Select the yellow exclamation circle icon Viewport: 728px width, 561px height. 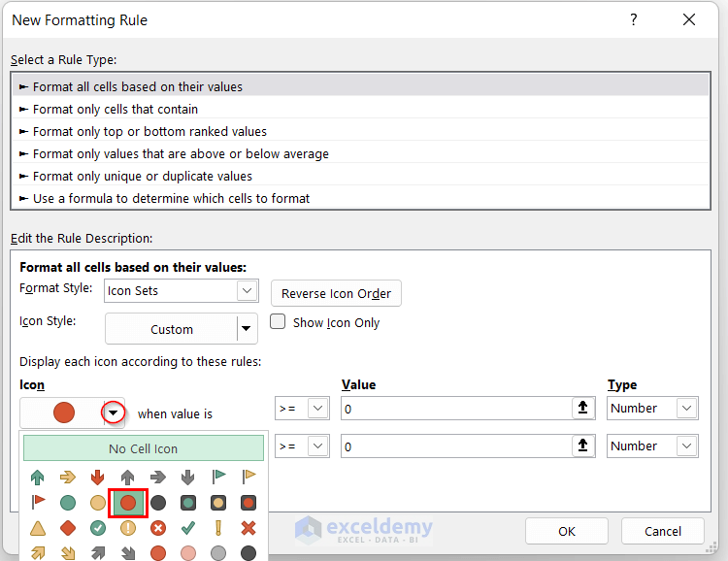[x=128, y=528]
